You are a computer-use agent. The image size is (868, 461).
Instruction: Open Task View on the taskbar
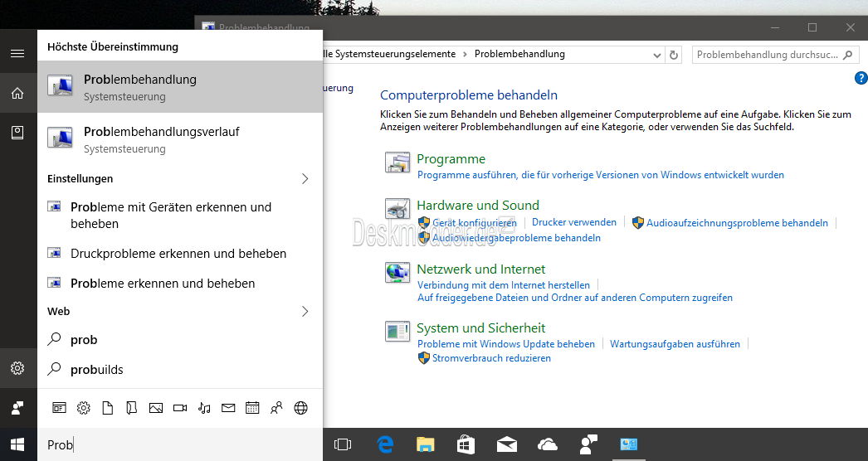click(343, 444)
